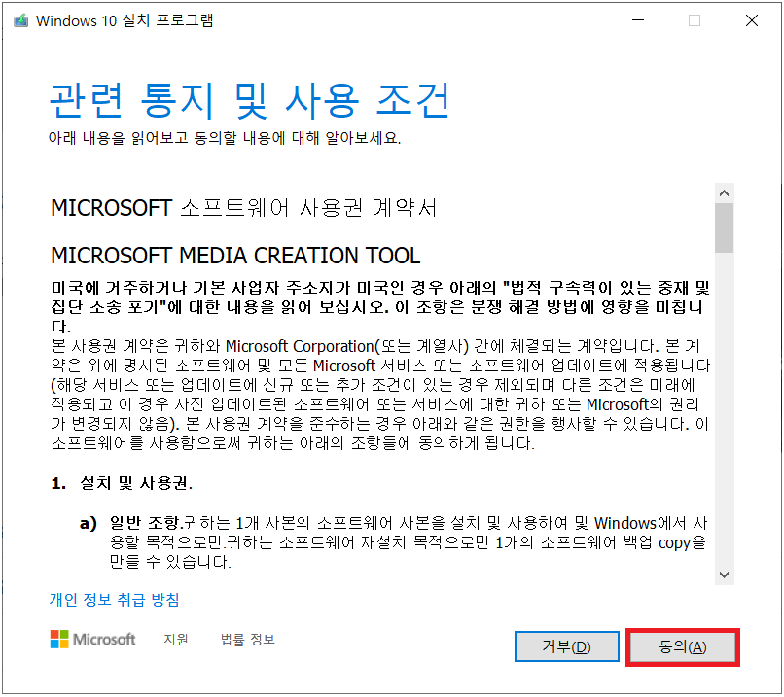The image size is (784, 697).
Task: Click the bold paragraph starting 미국에 거주하거나
Action: (x=380, y=306)
